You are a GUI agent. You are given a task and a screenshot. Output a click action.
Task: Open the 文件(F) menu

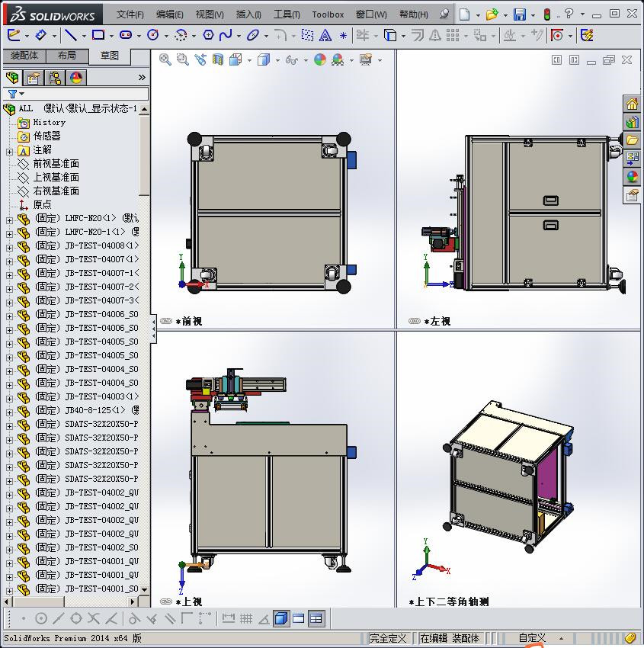[x=130, y=14]
